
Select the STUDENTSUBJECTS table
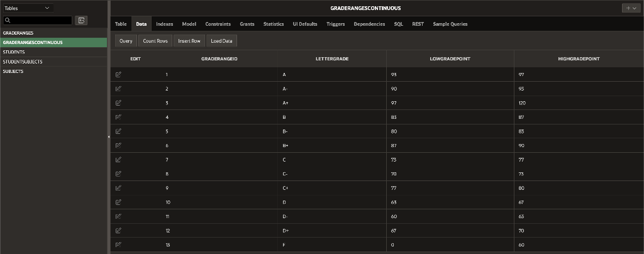click(53, 62)
